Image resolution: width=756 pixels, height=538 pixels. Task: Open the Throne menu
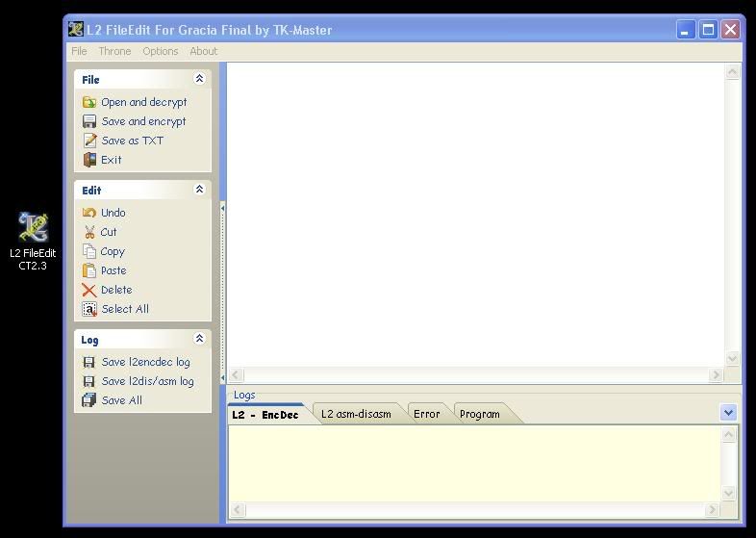coord(114,51)
